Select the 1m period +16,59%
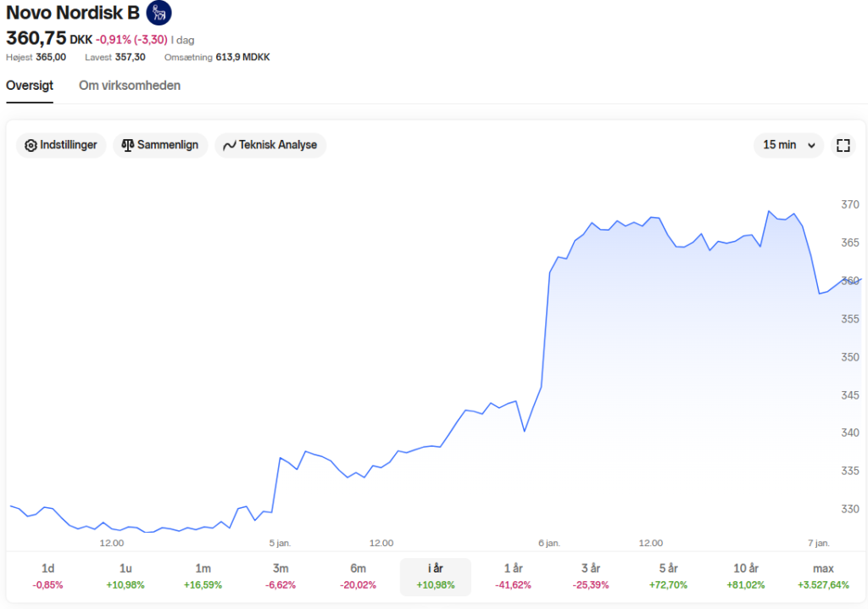The image size is (868, 609). click(x=203, y=576)
